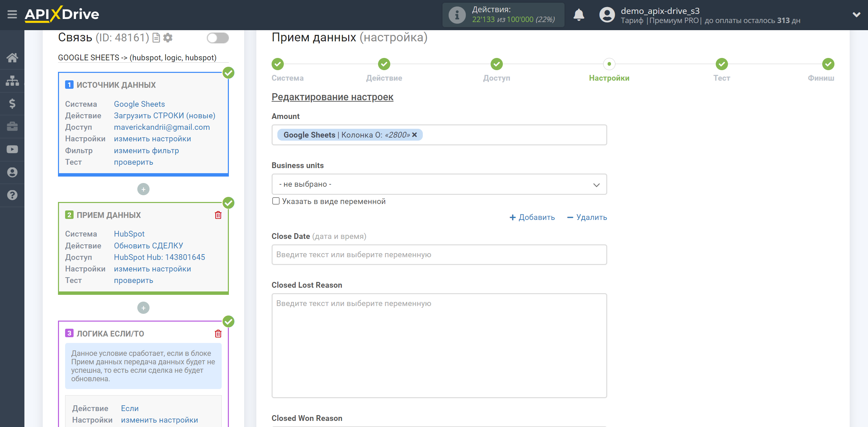The image size is (868, 427).
Task: Click the ApiX-Drive logo
Action: pos(62,14)
